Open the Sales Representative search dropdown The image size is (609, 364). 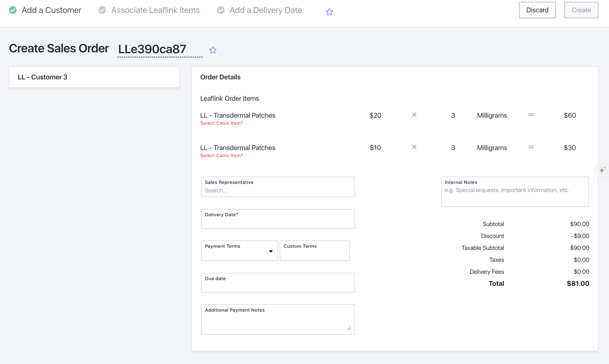point(278,187)
